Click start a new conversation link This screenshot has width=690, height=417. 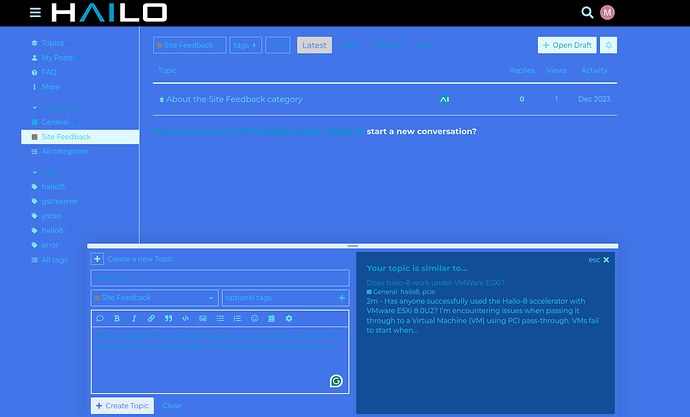click(421, 132)
